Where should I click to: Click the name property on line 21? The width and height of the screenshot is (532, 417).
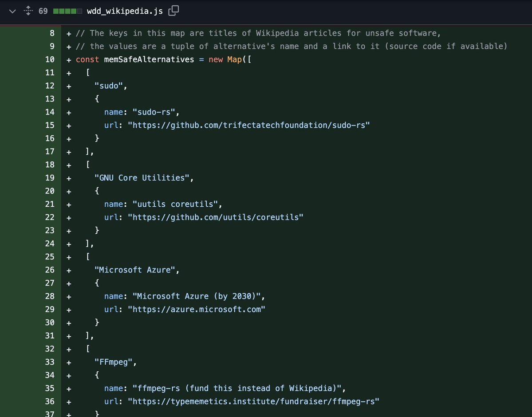113,204
